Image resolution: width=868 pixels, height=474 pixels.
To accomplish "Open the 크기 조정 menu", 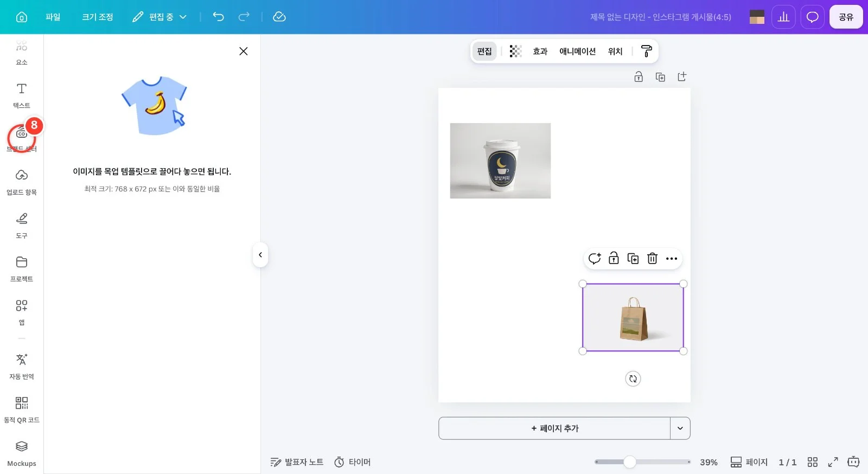I will coord(98,17).
